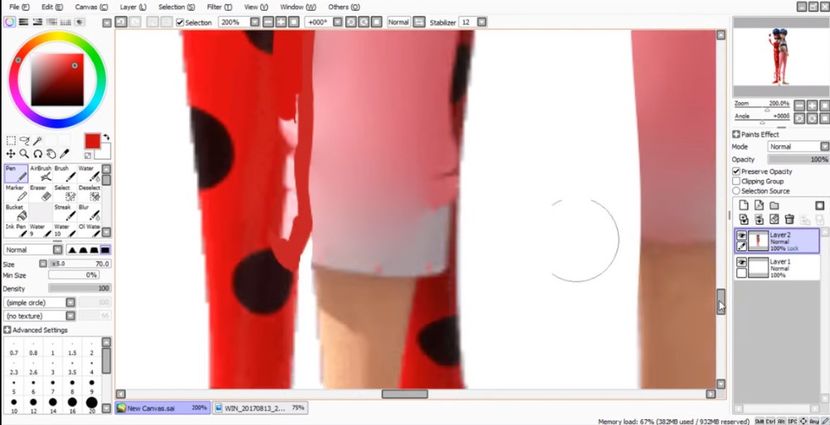Expand Advanced Settings section
This screenshot has height=425, width=830.
tap(7, 330)
